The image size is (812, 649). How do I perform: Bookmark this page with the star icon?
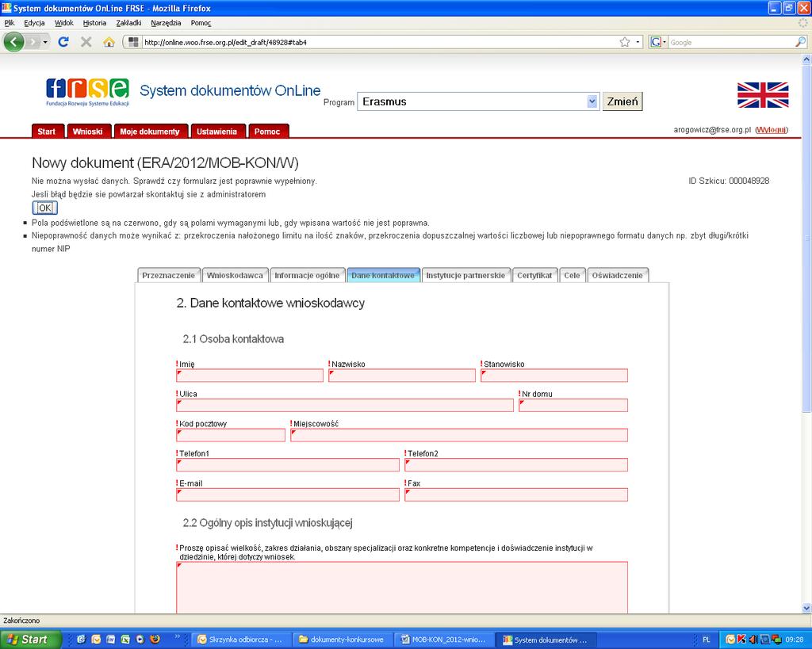625,42
